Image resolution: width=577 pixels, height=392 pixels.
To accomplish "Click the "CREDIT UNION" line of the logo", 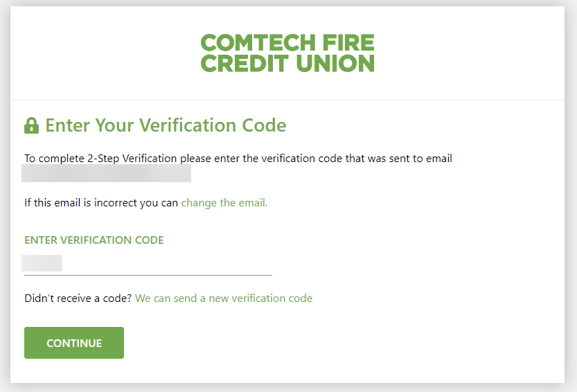I will click(x=287, y=64).
